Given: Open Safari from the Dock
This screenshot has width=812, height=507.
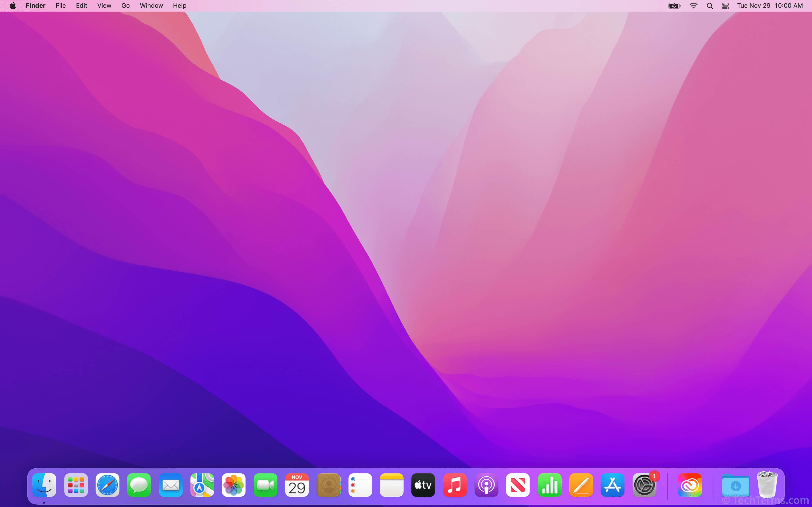Looking at the screenshot, I should (107, 485).
